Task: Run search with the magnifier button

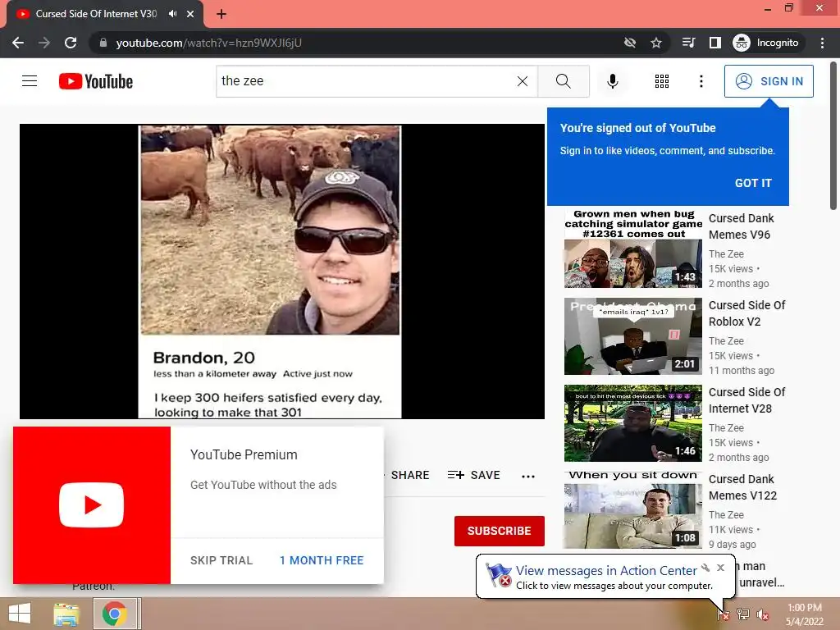Action: (x=563, y=81)
